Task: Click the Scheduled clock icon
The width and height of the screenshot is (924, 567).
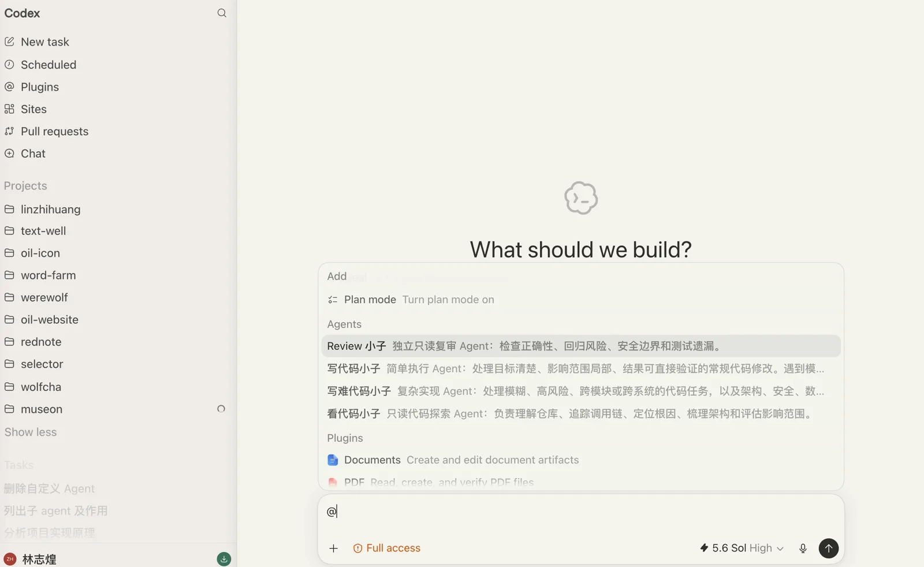Action: coord(9,65)
